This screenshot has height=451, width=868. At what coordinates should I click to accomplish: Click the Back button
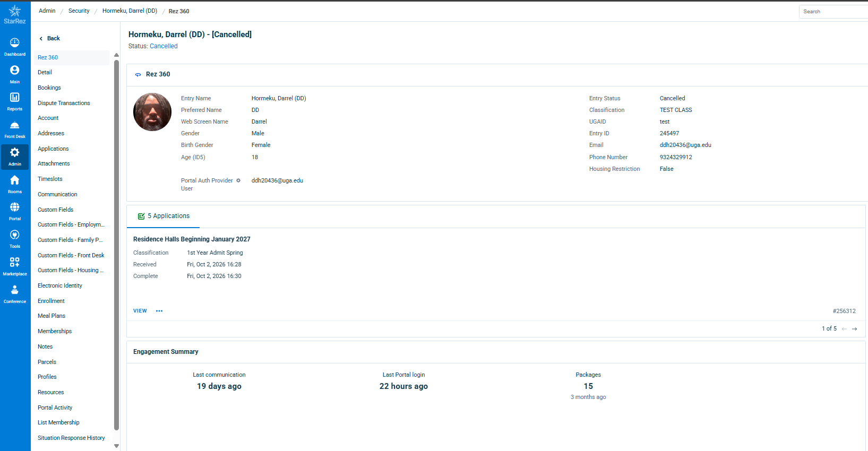coord(49,38)
